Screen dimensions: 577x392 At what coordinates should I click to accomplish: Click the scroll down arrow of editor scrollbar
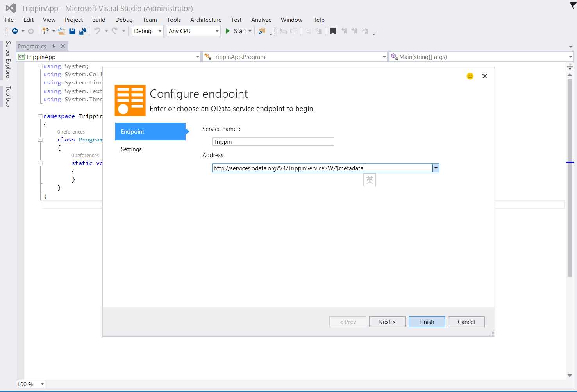pyautogui.click(x=570, y=376)
